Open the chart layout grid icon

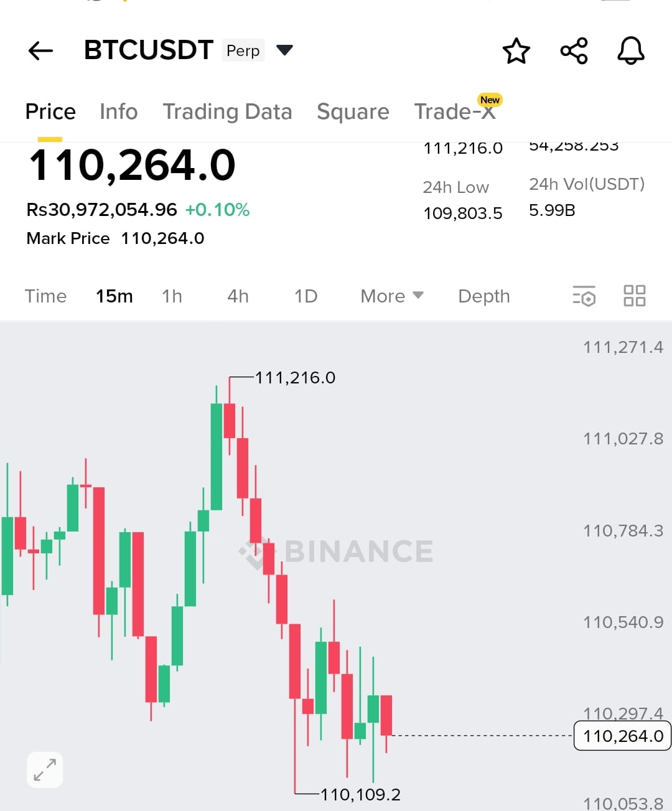pos(635,296)
